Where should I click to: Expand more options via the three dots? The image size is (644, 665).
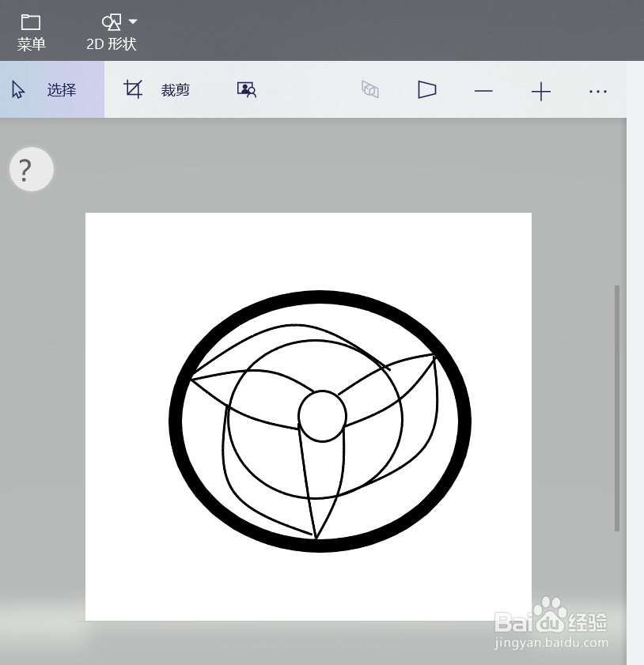point(598,91)
